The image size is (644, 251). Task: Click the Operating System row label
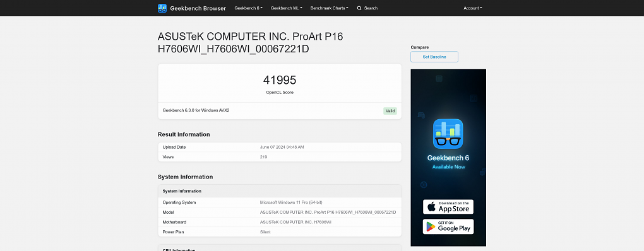[179, 202]
